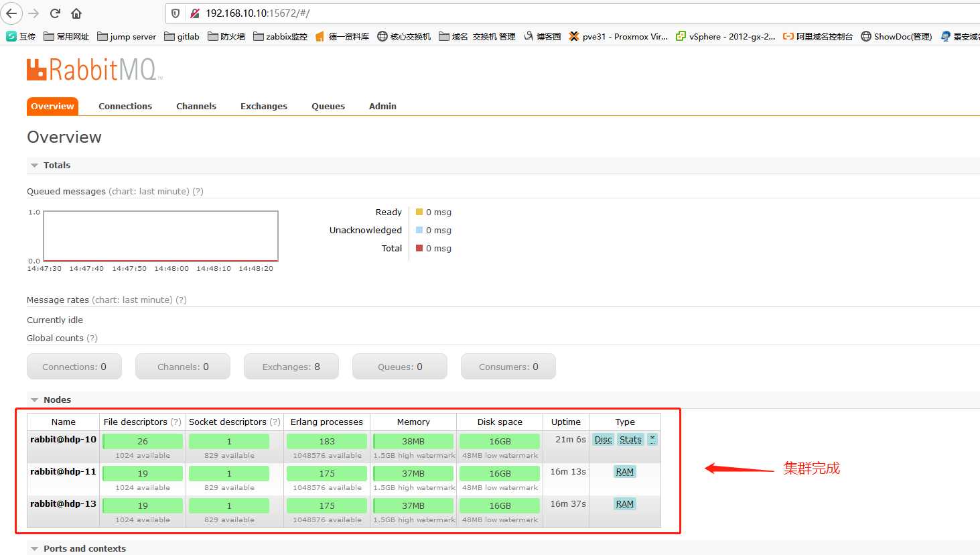Click the browser forward arrow
The width and height of the screenshot is (980, 555).
[x=33, y=13]
